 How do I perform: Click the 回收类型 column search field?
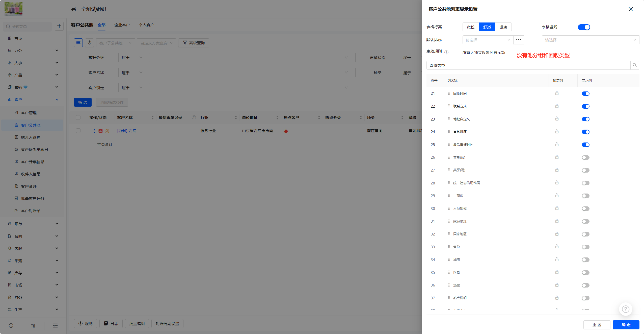[528, 65]
